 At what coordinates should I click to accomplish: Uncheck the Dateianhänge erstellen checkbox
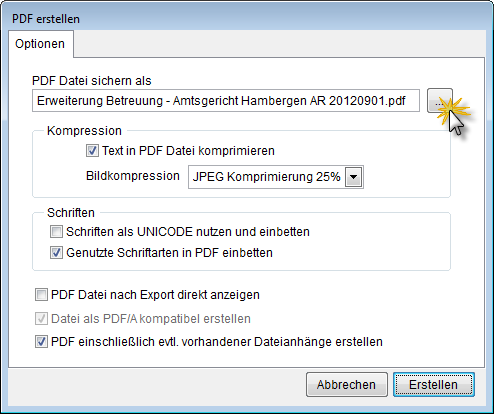click(41, 342)
